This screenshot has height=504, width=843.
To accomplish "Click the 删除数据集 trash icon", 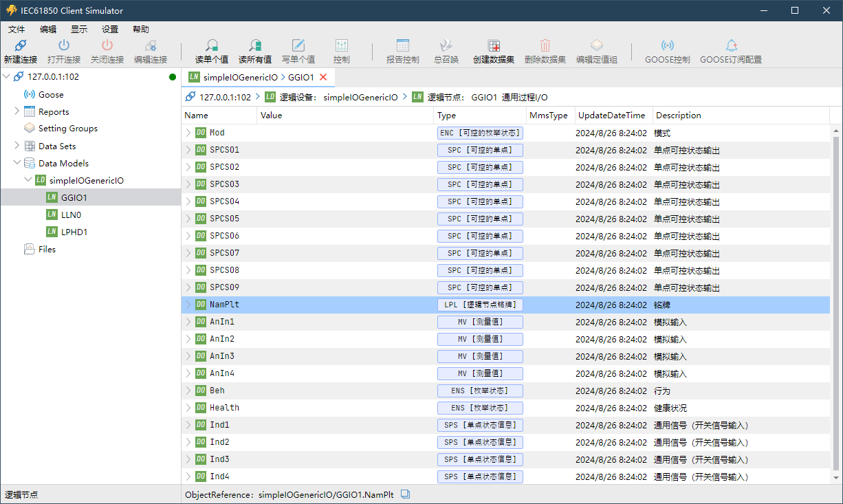I will pos(545,45).
